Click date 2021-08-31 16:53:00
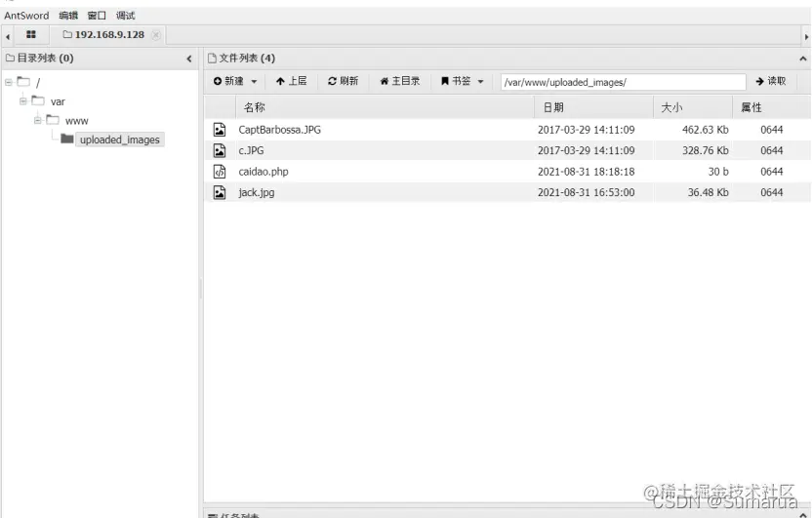 tap(586, 192)
